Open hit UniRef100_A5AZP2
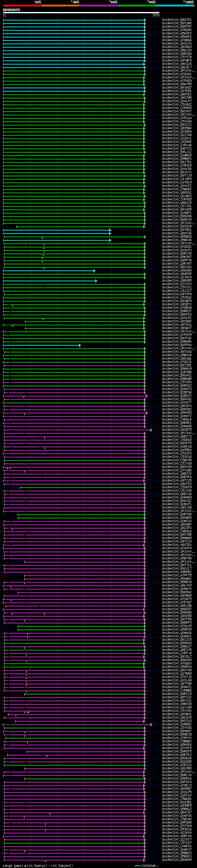The height and width of the screenshot is (868, 197). tap(177, 33)
